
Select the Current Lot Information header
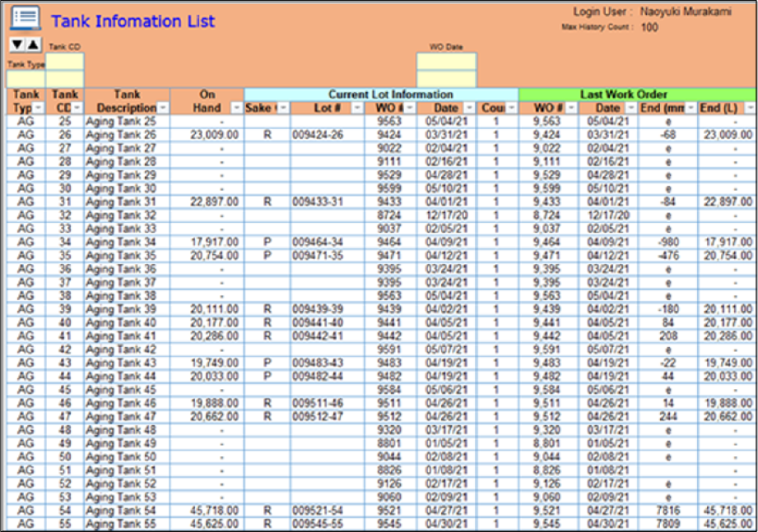coord(381,95)
